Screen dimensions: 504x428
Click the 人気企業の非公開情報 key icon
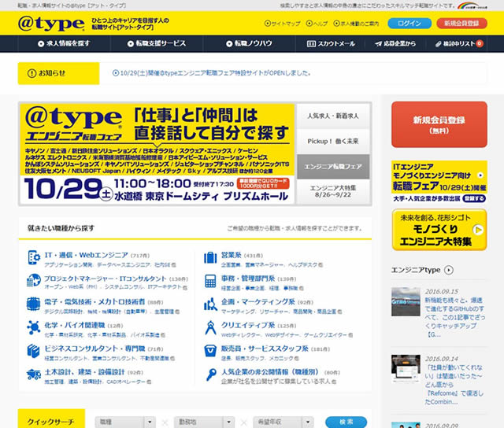210,374
